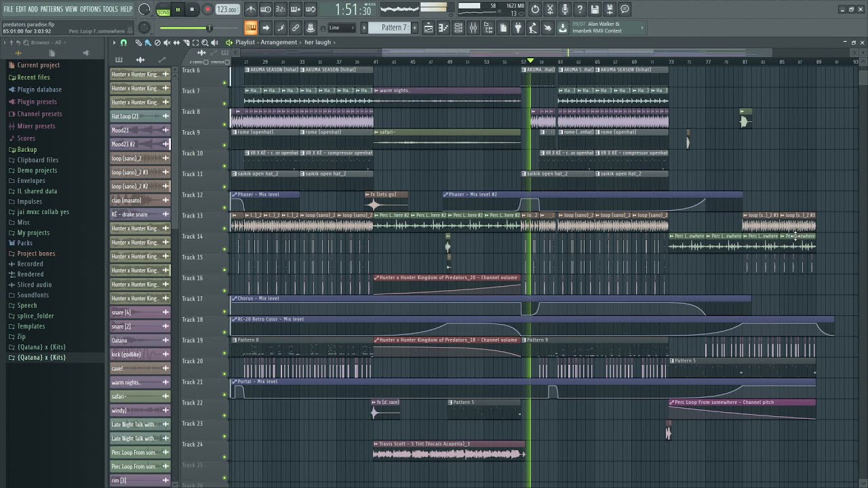Mute Track 13 using its green dot
This screenshot has width=868, height=488.
pyautogui.click(x=224, y=229)
